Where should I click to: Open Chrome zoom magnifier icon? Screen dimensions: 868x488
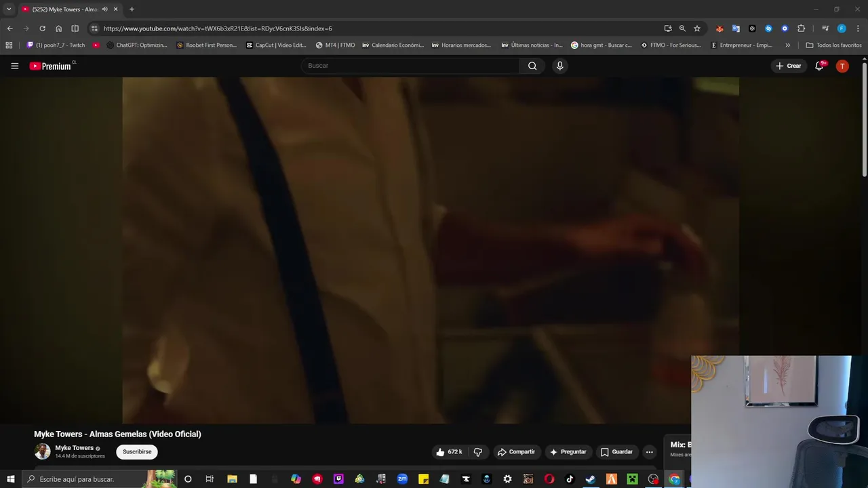[x=682, y=28]
